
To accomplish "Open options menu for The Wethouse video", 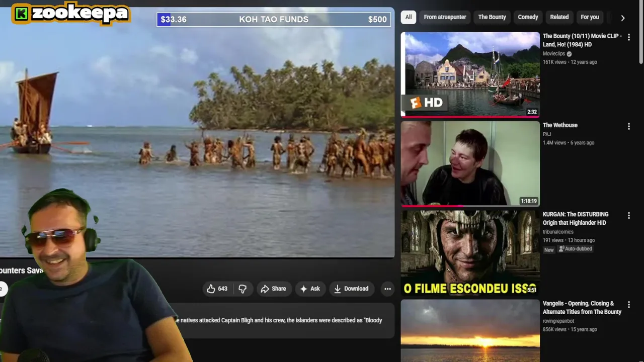I will 628,126.
